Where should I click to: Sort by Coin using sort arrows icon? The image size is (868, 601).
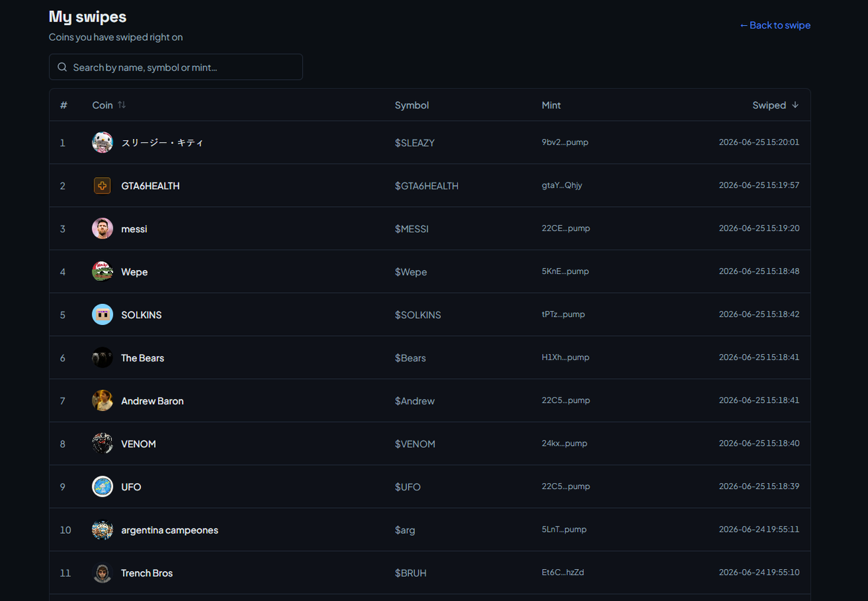(121, 105)
